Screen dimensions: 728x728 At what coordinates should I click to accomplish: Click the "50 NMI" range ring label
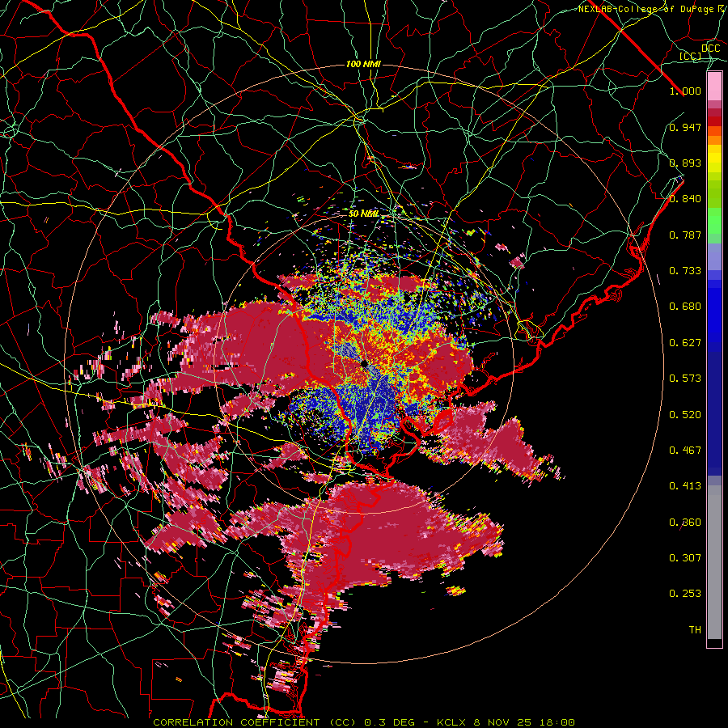pos(363,214)
